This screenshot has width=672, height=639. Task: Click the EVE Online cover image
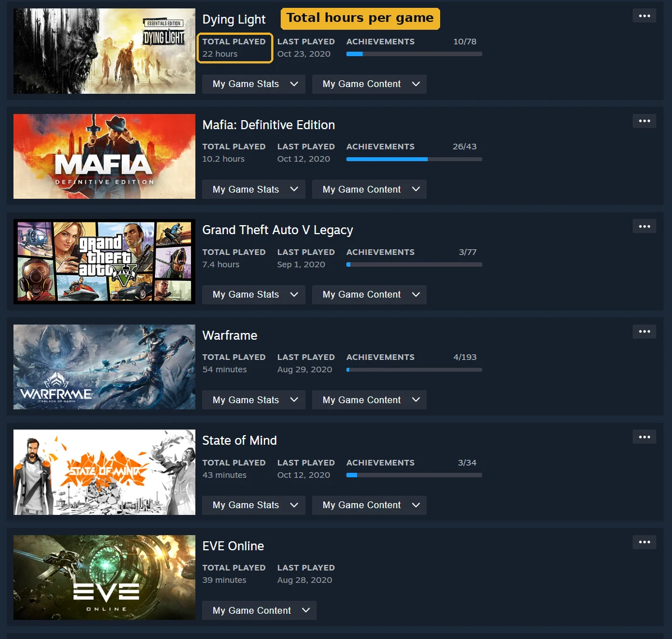104,577
